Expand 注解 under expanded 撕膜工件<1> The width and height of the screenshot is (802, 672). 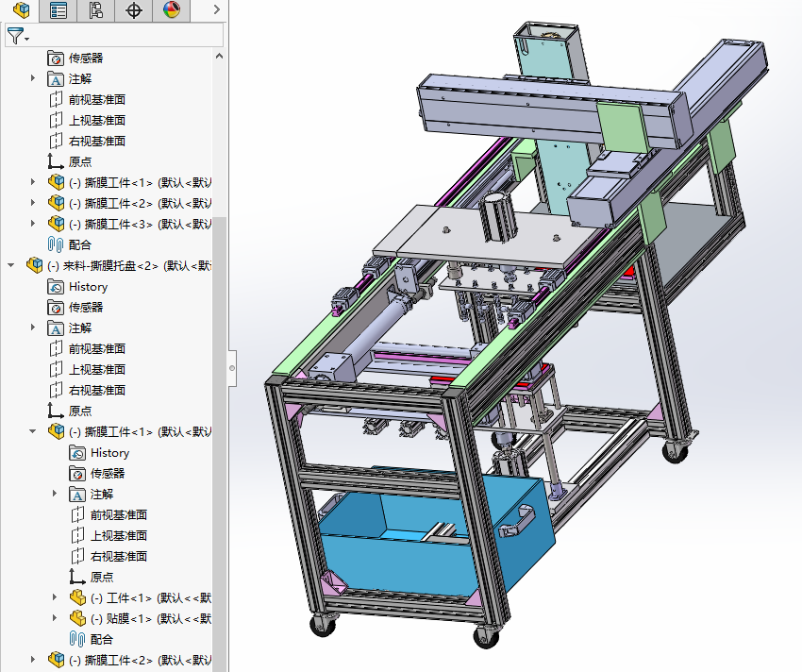tap(55, 494)
